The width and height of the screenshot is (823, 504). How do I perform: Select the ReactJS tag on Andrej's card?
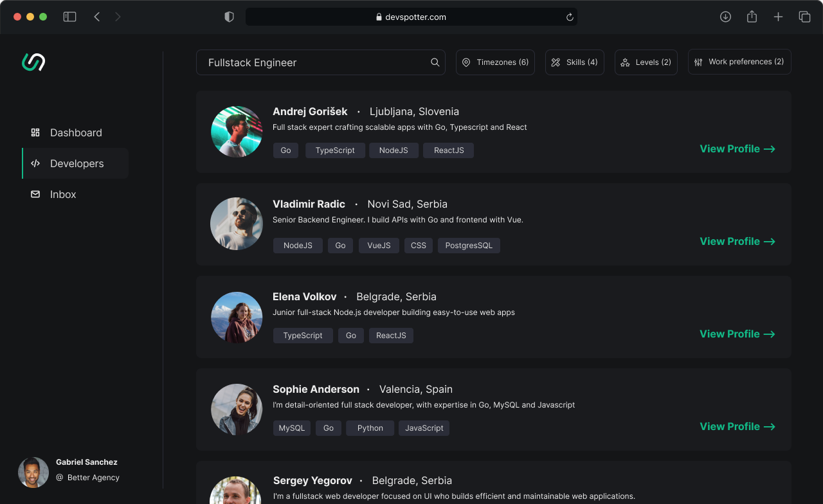[x=449, y=150]
